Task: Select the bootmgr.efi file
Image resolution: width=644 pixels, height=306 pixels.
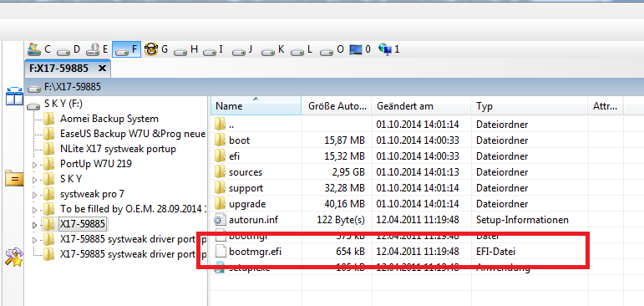Action: [x=417, y=251]
